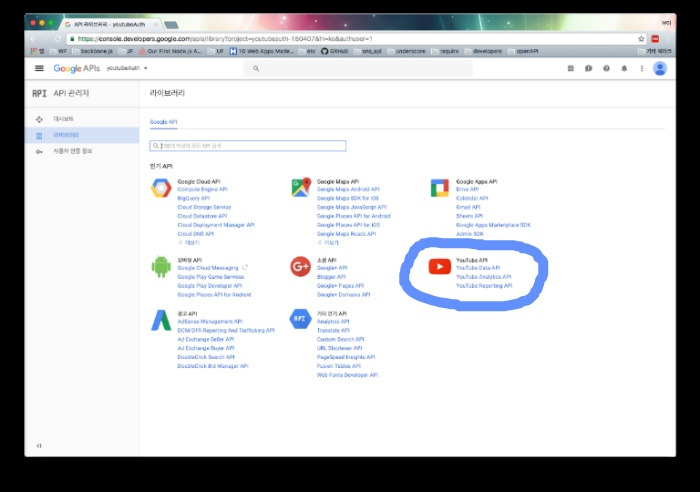Click the Google Maps pin icon
Image resolution: width=700 pixels, height=492 pixels.
coord(301,188)
